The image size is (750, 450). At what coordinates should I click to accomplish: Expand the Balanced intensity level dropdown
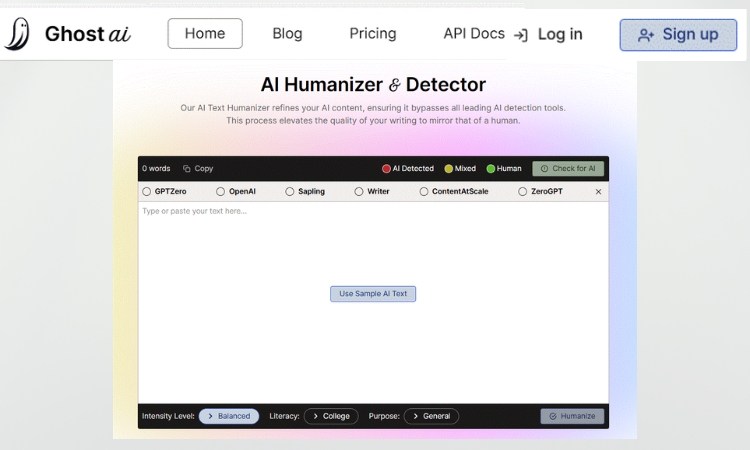(x=229, y=416)
